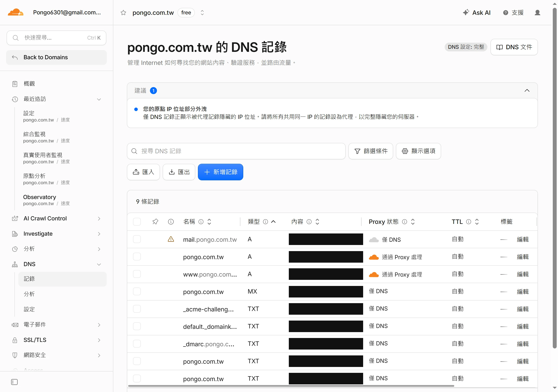Viewport: 558px width, 392px height.
Task: Click gray cloud icon for mail.pongo.com.tw
Action: pos(374,240)
